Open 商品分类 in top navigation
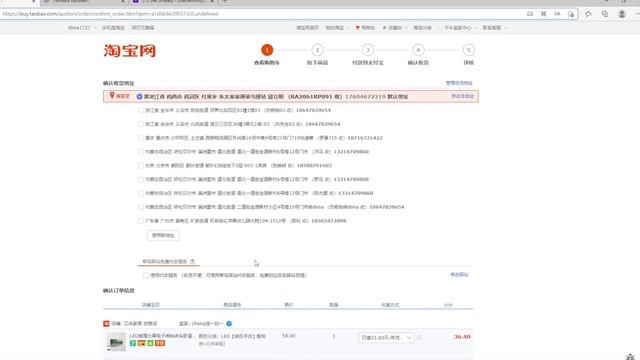 click(x=422, y=28)
